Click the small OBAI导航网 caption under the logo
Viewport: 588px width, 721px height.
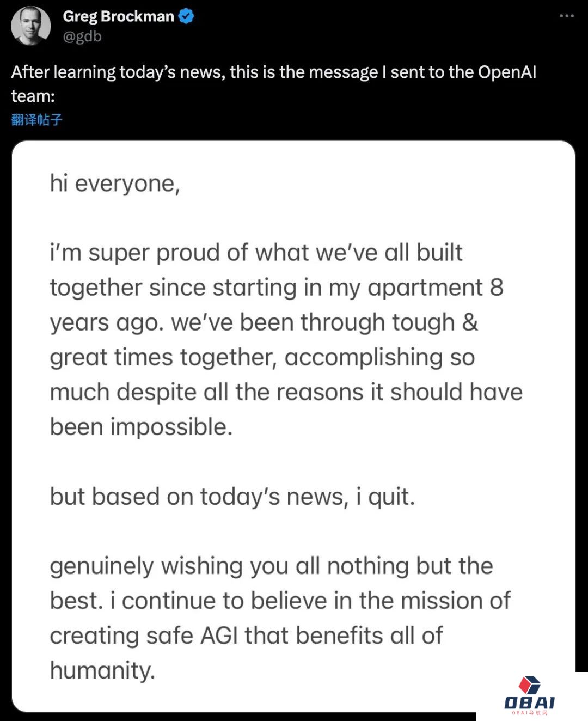pos(529,713)
